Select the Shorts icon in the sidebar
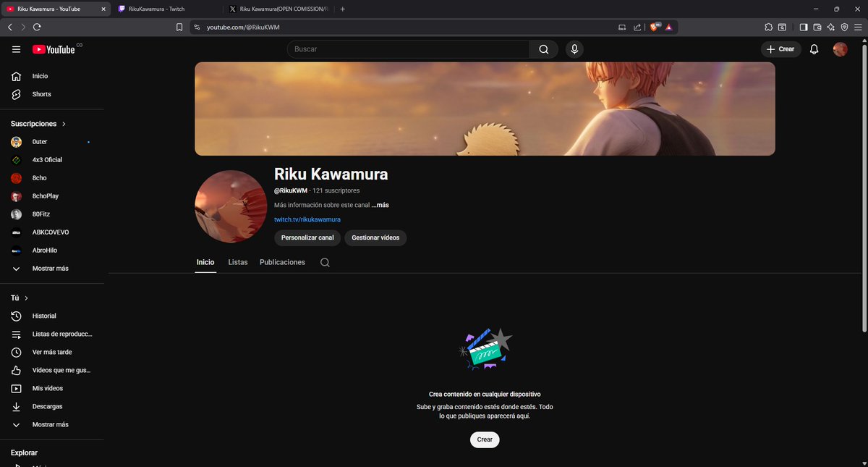 [16, 93]
